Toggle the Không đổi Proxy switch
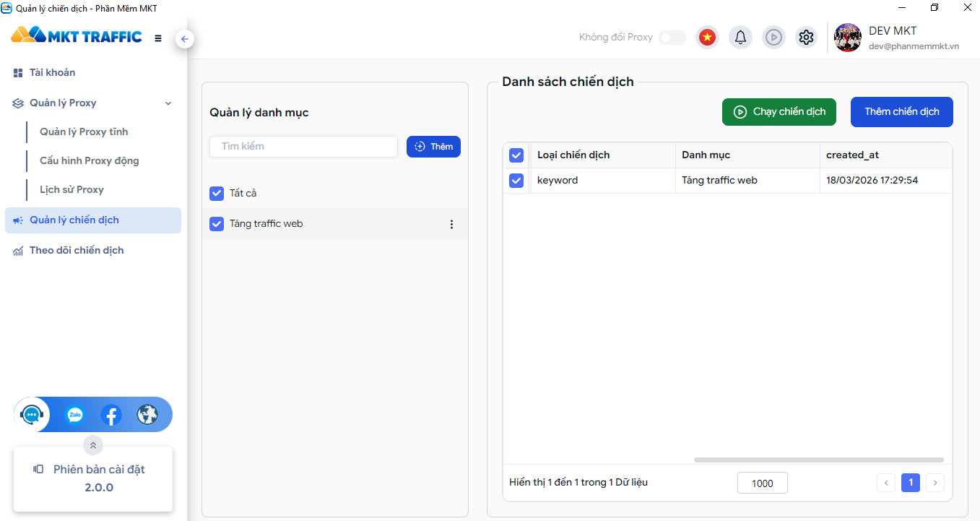This screenshot has width=980, height=521. click(x=672, y=38)
